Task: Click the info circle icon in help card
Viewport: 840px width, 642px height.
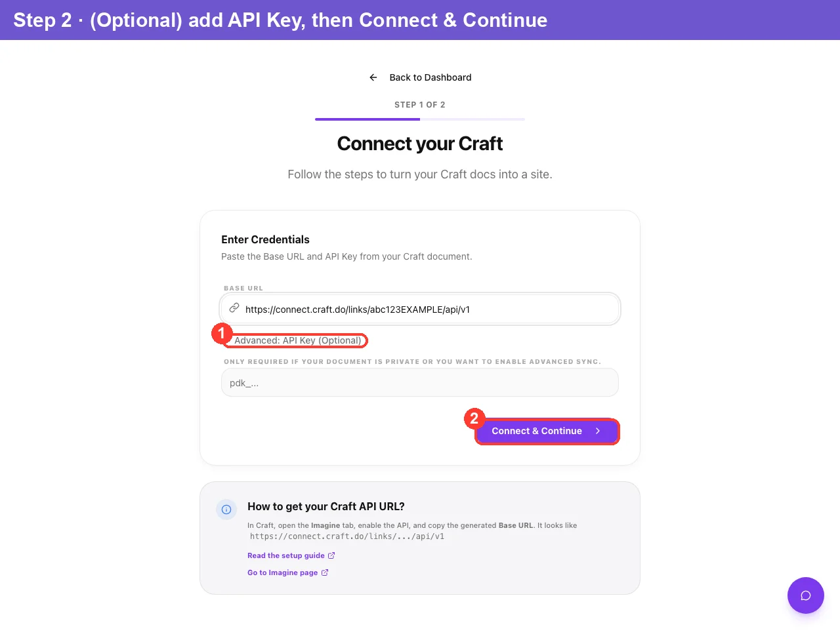Action: tap(226, 510)
